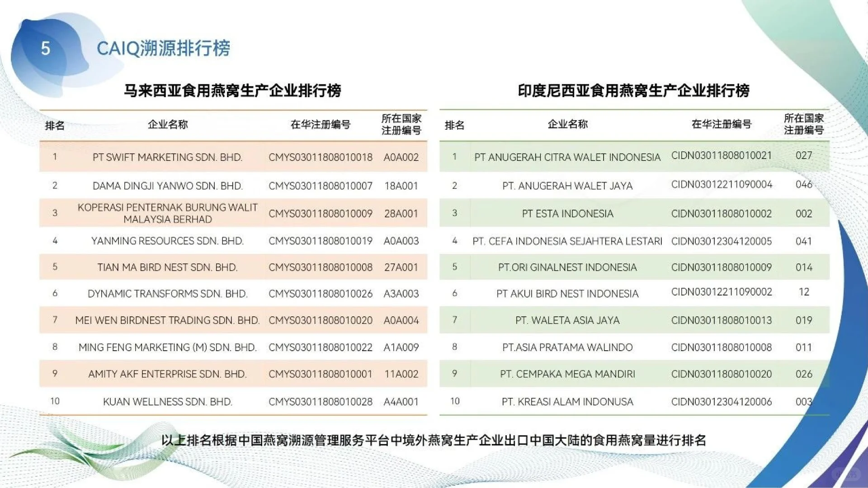Click code A0A004 in Malaysia table
Image resolution: width=868 pixels, height=488 pixels.
point(401,320)
